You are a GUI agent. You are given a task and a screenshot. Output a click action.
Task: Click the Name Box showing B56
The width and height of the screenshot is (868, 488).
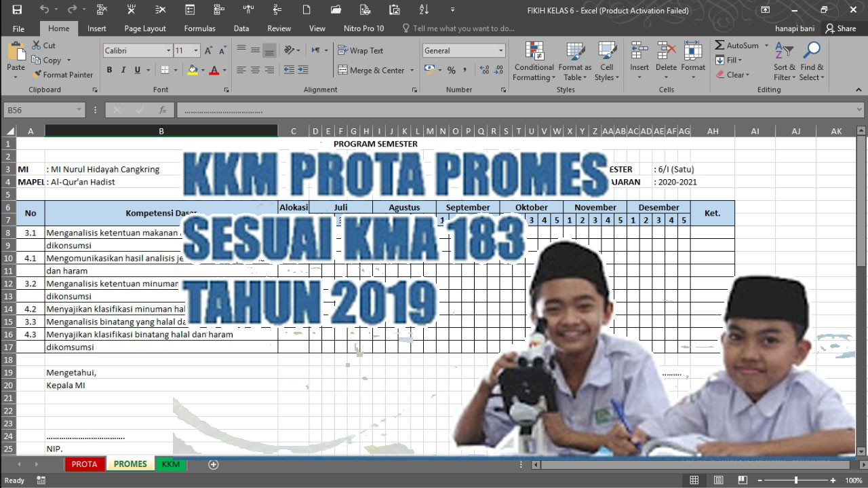(x=39, y=109)
